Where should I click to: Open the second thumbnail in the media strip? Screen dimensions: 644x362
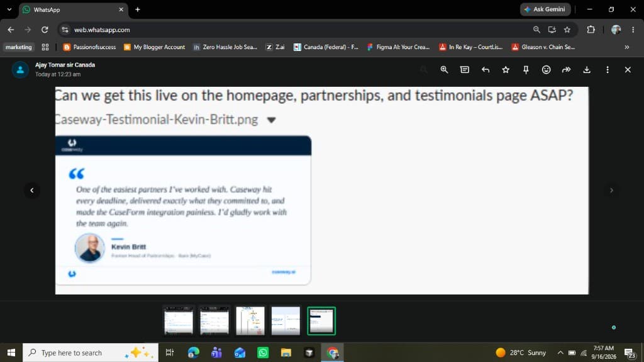click(214, 320)
